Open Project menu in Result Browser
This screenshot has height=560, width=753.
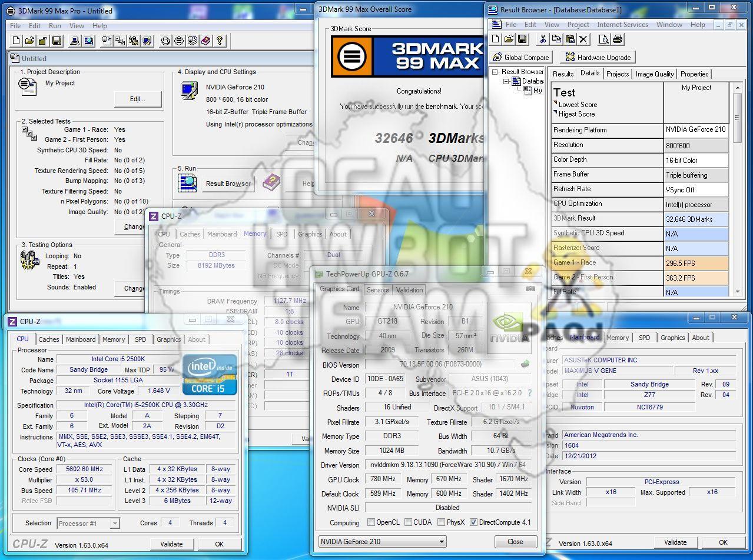point(578,25)
